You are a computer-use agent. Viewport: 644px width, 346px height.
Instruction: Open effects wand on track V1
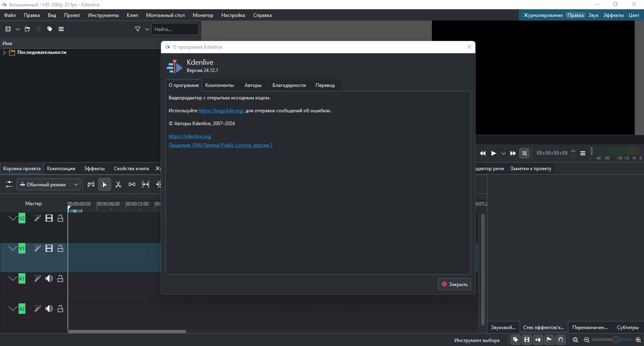tap(37, 248)
